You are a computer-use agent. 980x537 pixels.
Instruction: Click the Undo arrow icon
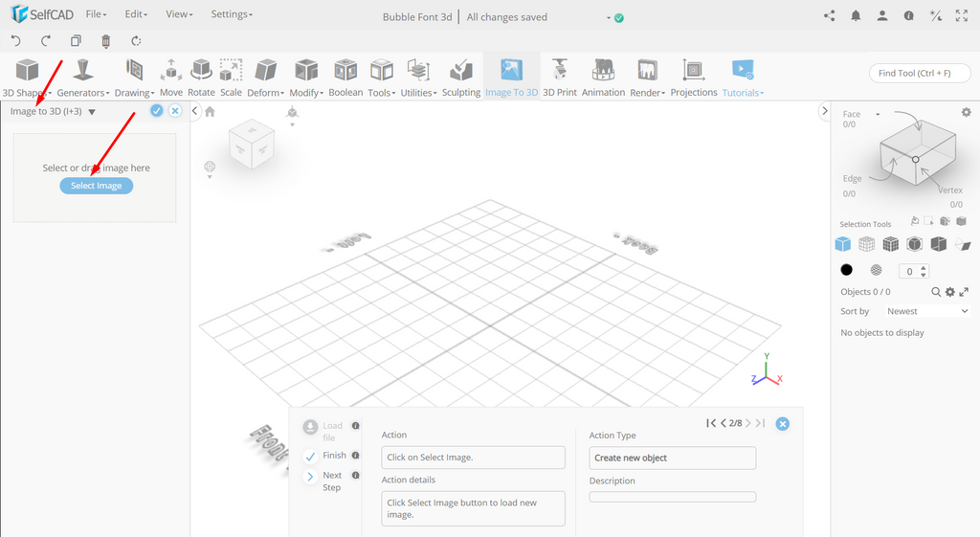coord(16,41)
